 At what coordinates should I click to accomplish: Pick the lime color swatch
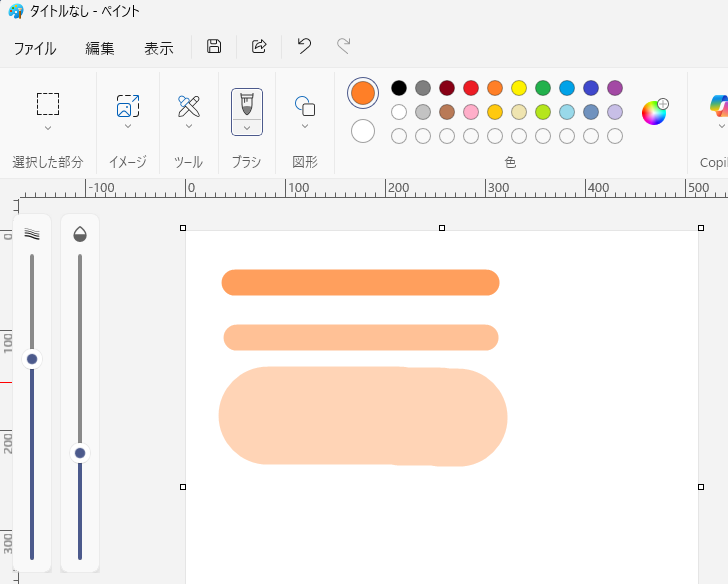tap(543, 112)
